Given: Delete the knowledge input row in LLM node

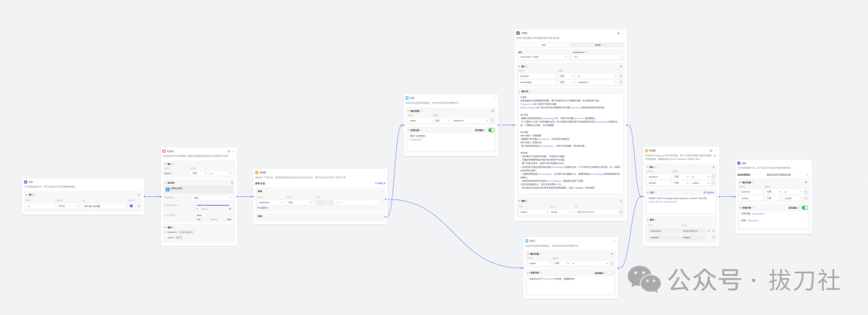Looking at the screenshot, I should point(620,82).
